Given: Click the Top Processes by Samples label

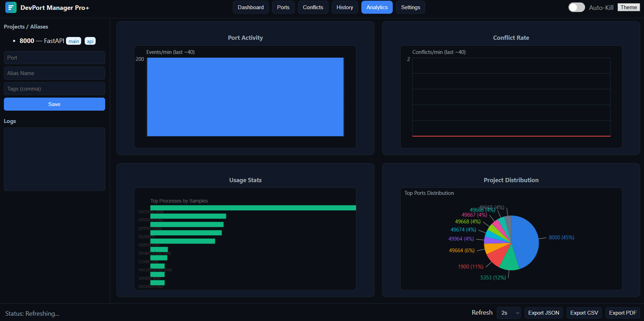Looking at the screenshot, I should (179, 201).
